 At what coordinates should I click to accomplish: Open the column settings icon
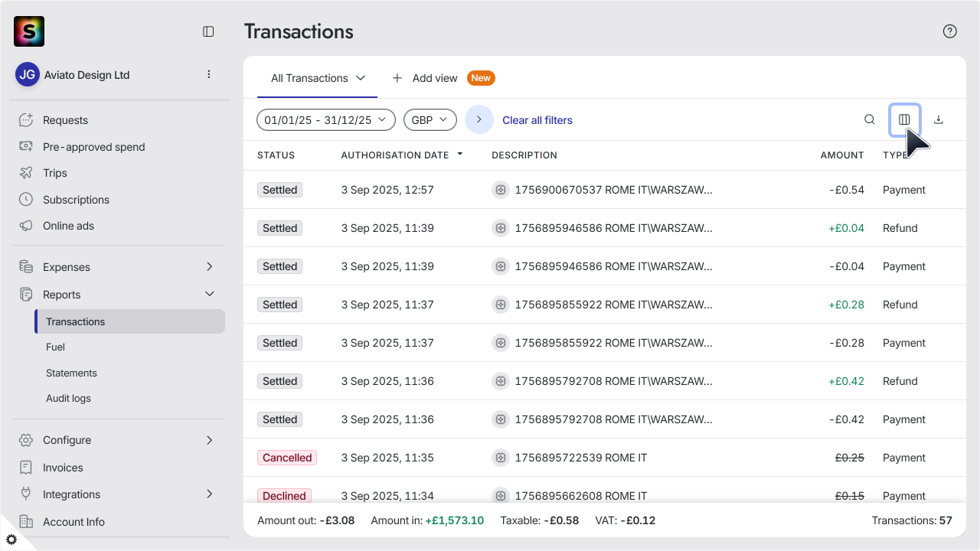[904, 119]
